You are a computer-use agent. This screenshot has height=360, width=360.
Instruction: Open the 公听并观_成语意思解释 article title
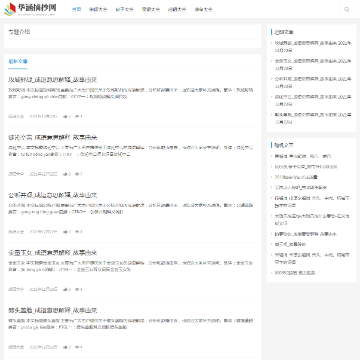[53, 195]
